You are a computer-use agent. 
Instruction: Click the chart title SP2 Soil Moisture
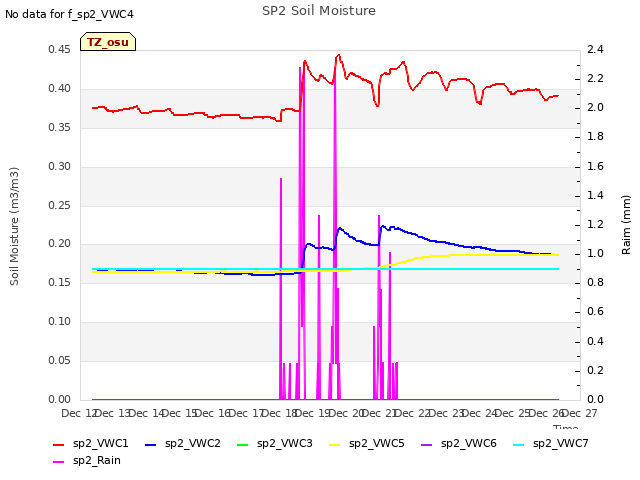(319, 11)
